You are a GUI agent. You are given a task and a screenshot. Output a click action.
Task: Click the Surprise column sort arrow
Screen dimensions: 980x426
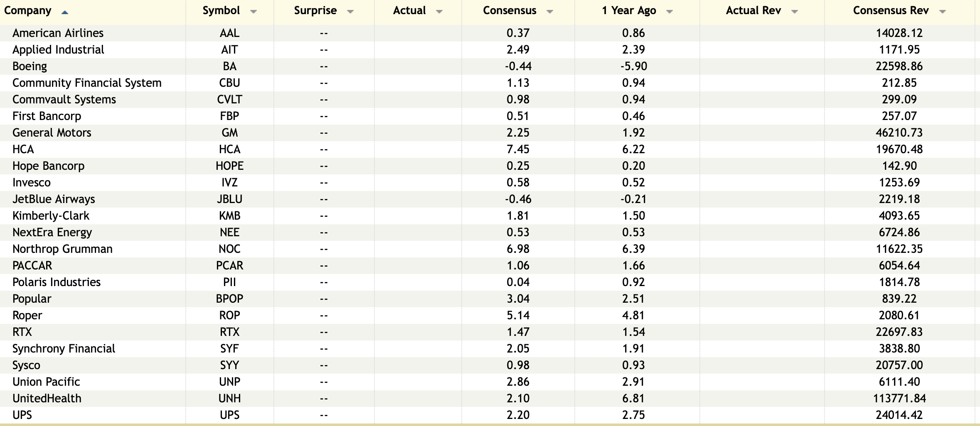click(350, 12)
